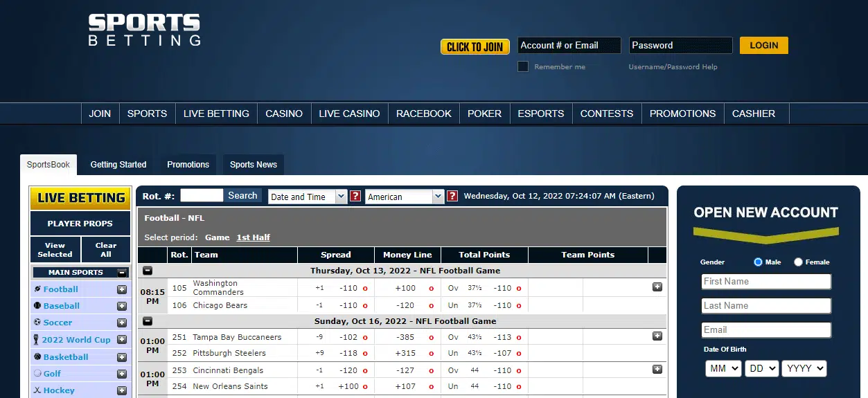Image resolution: width=868 pixels, height=398 pixels.
Task: Open the MM birth month dropdown
Action: coord(723,368)
